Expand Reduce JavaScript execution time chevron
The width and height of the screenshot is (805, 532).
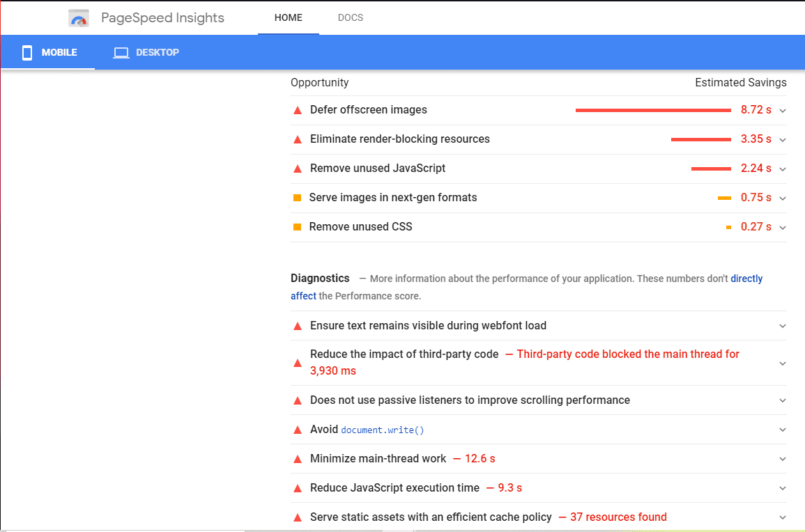(x=783, y=488)
